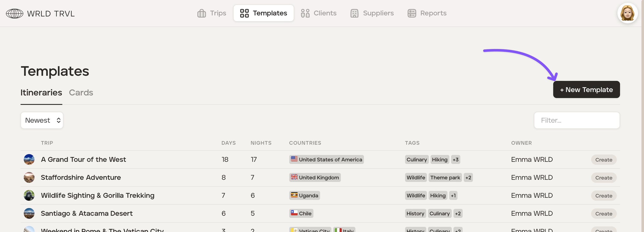Click the Templates grid icon
The image size is (644, 232).
point(244,13)
